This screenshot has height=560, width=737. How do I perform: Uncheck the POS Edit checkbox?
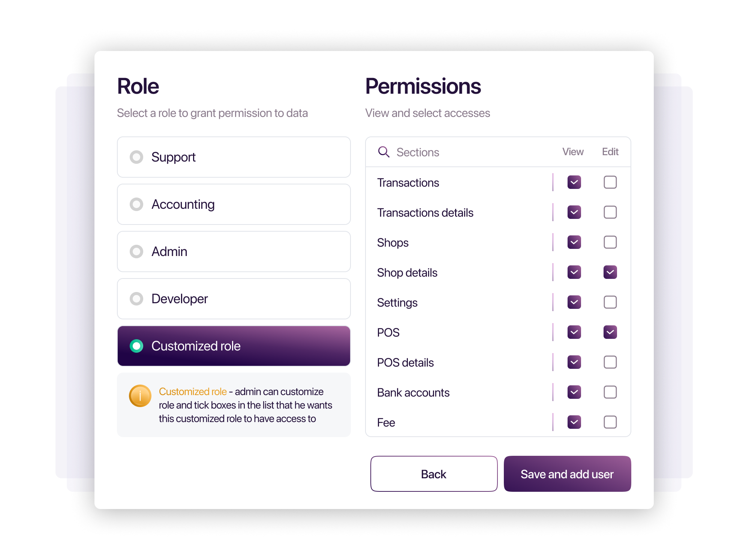point(610,332)
